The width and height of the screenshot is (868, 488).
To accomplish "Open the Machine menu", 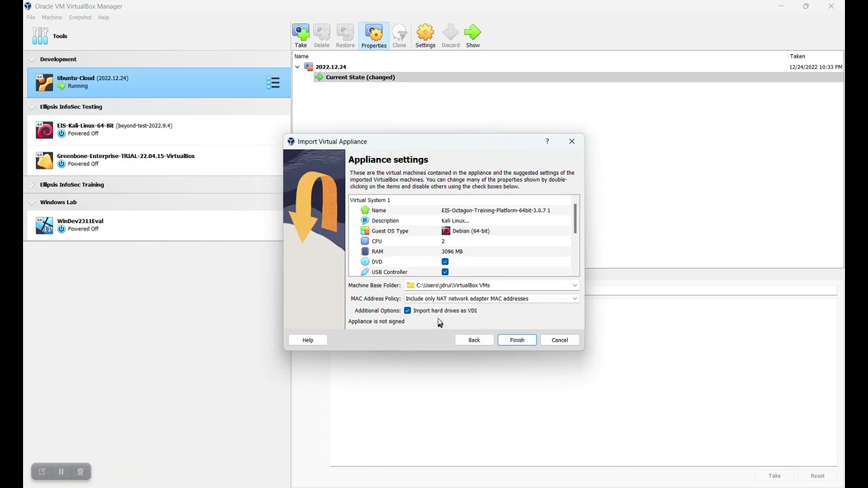I will (52, 18).
